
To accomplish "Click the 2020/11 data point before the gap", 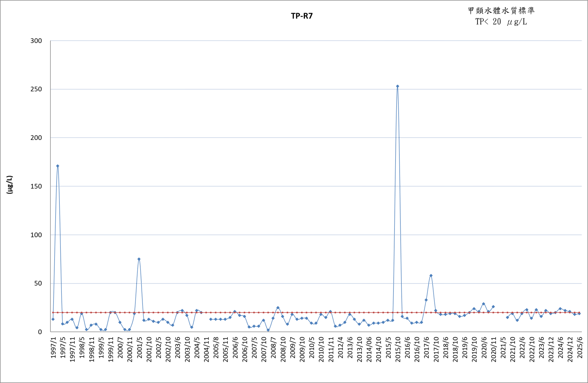I will (x=493, y=307).
